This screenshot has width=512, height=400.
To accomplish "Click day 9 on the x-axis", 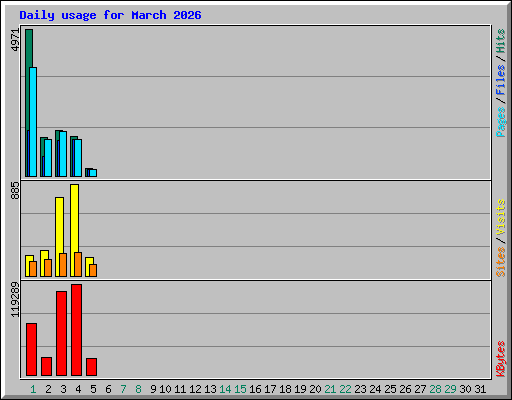I will click(153, 389).
